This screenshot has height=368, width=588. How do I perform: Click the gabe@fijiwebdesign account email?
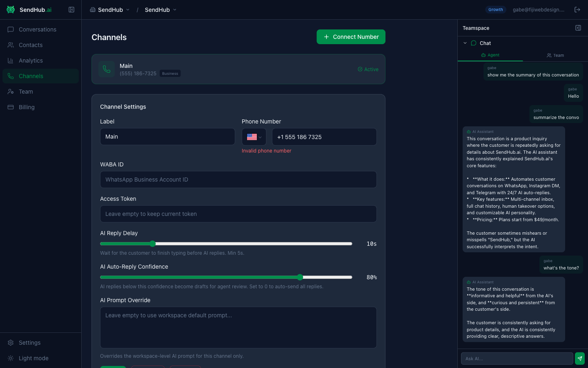coord(539,10)
